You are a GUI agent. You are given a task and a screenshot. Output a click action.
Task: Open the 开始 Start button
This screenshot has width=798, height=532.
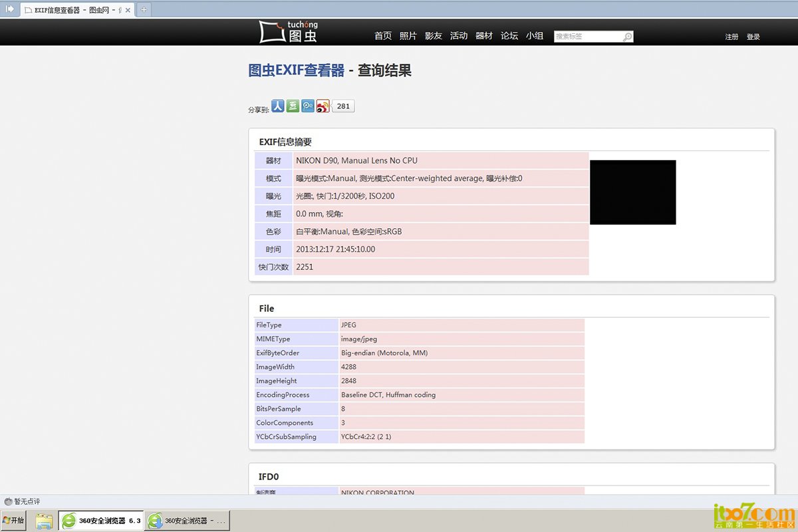tap(13, 521)
